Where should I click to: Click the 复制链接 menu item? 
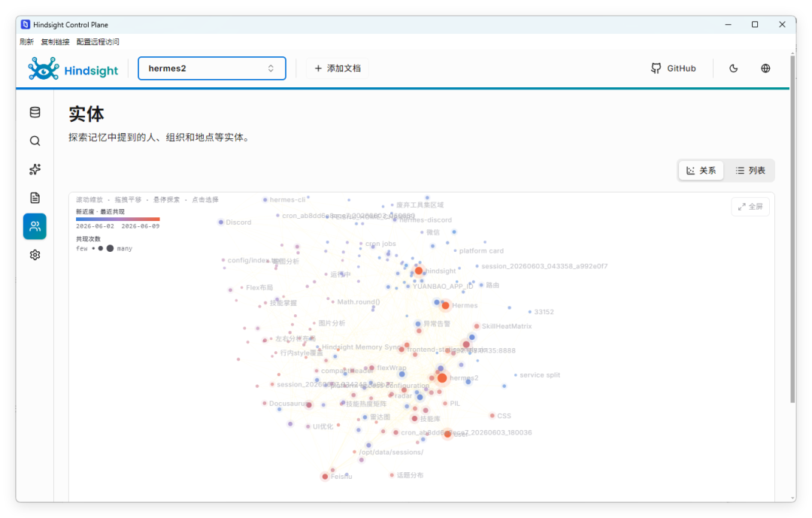click(x=55, y=42)
